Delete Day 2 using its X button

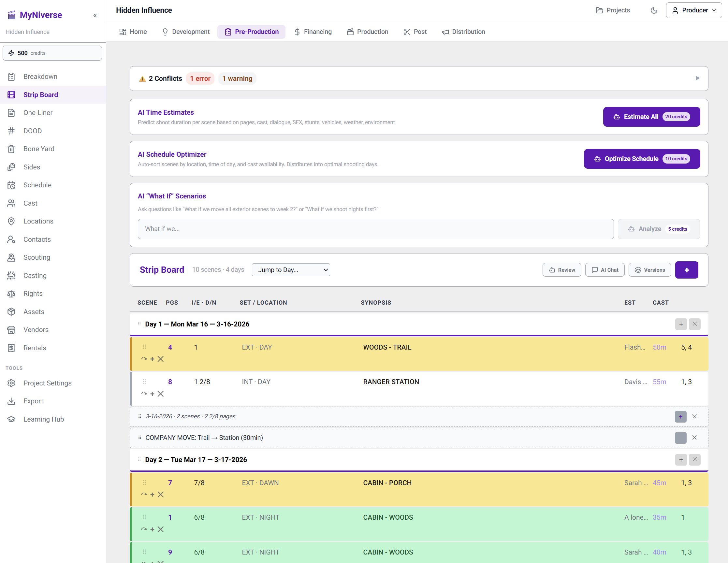[694, 460]
